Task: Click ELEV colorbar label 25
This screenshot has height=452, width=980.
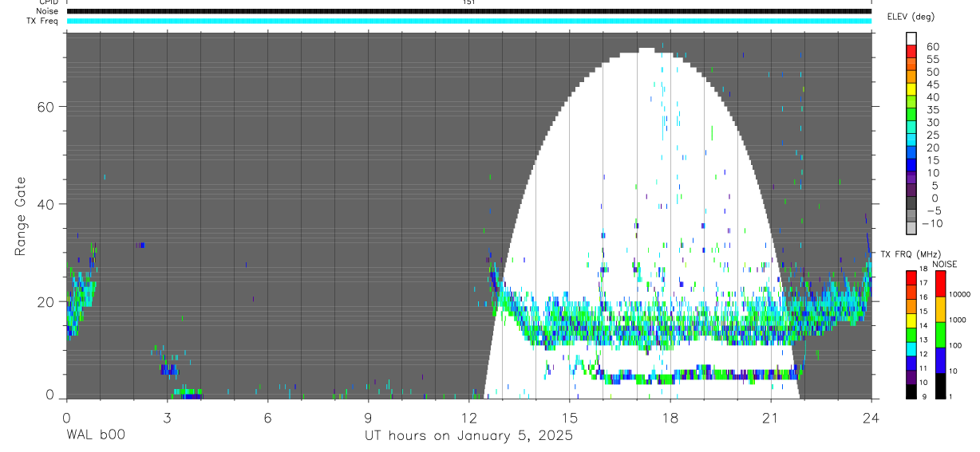Action: [x=932, y=136]
